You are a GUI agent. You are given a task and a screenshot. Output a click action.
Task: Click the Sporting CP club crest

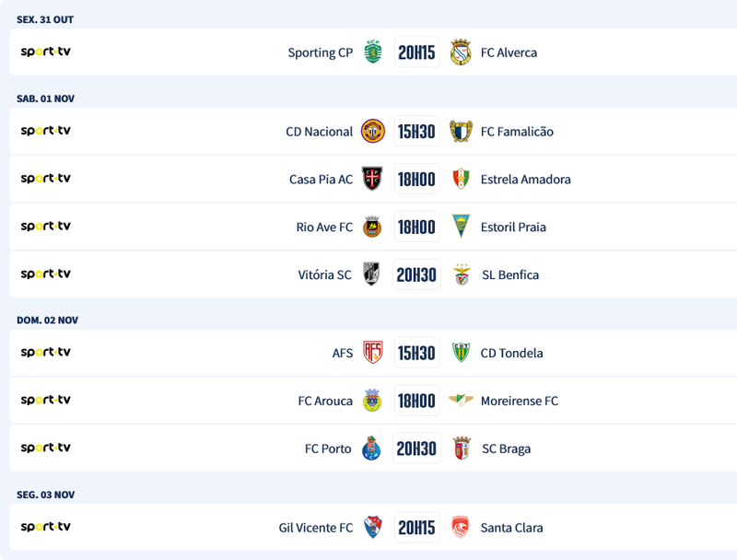[x=372, y=52]
